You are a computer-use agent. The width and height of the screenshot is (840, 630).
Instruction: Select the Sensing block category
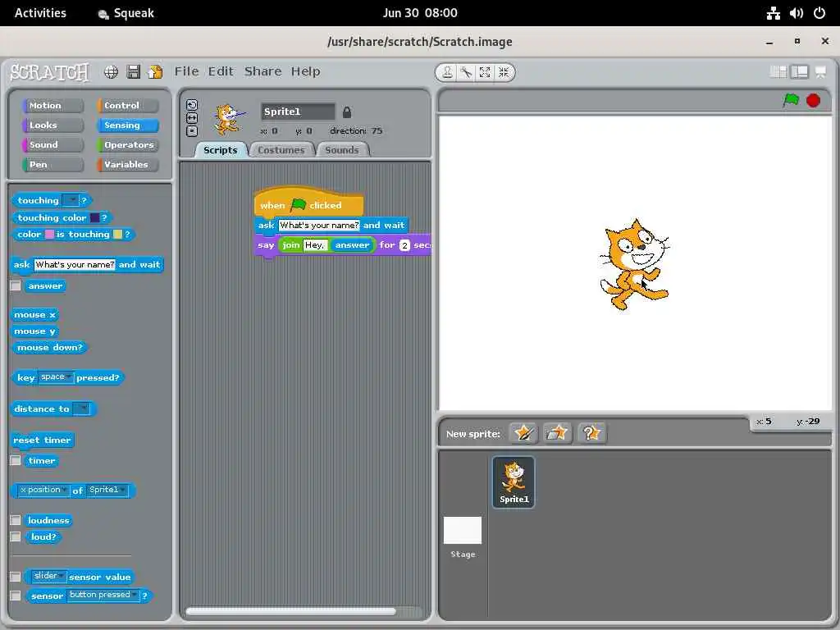[128, 126]
